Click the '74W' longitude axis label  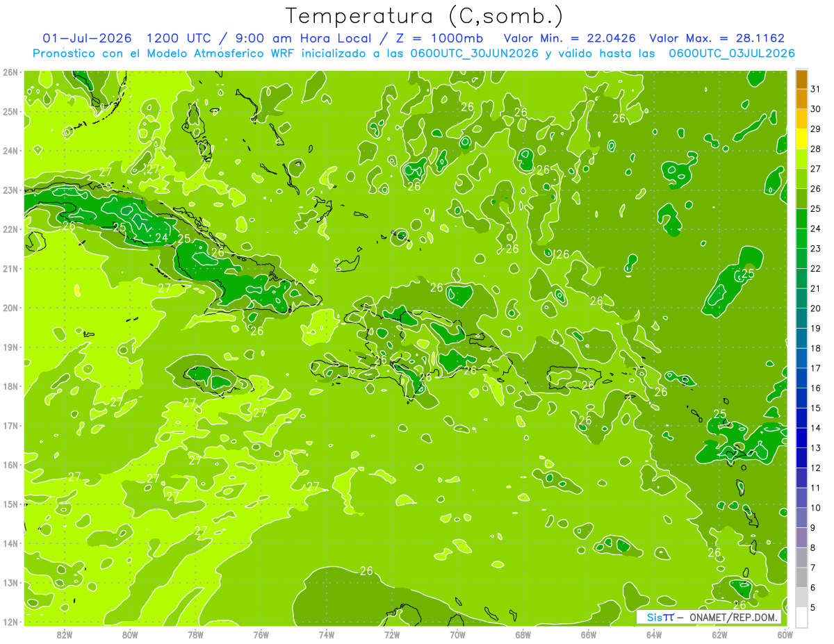pyautogui.click(x=327, y=634)
